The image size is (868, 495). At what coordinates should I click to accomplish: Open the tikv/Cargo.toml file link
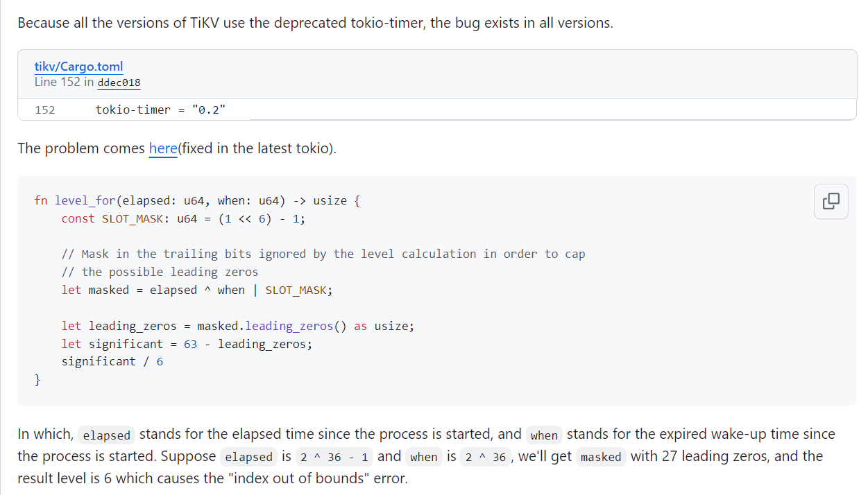point(78,67)
